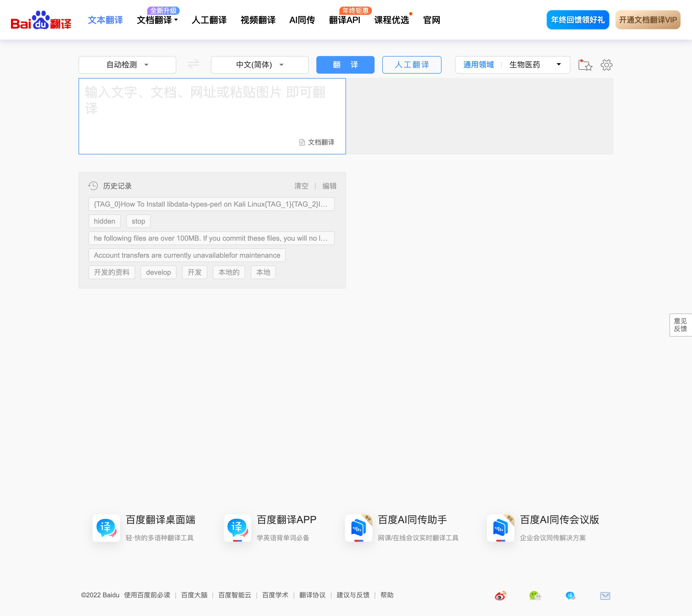The height and width of the screenshot is (616, 692).
Task: Clear history with the 清空 link
Action: tap(301, 185)
